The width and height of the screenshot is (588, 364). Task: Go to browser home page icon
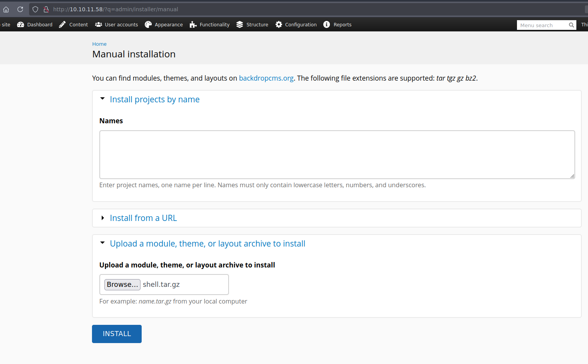pos(6,9)
